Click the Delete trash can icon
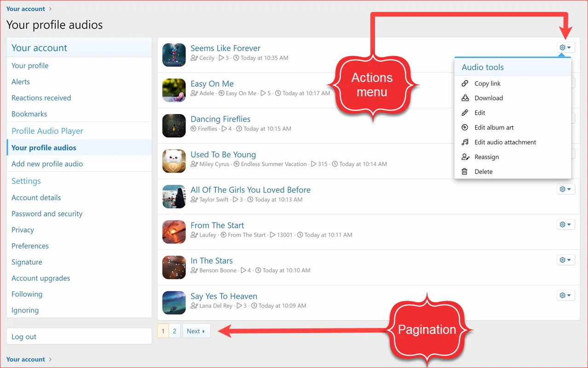 coord(465,172)
